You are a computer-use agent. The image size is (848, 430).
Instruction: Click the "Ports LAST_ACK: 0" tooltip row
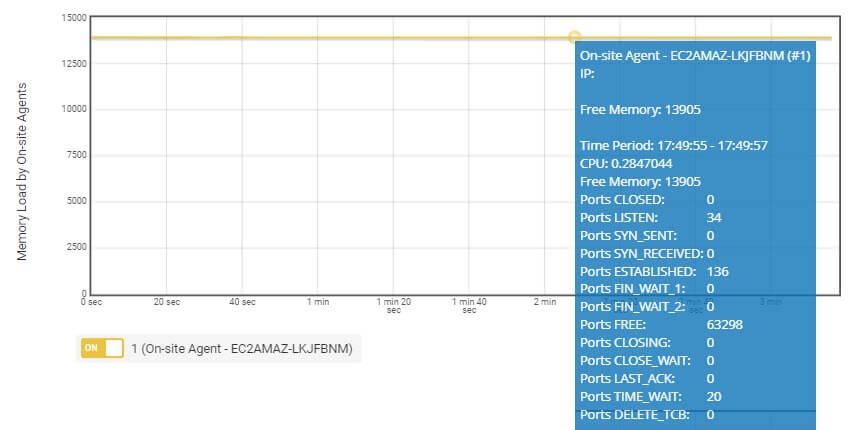(647, 379)
